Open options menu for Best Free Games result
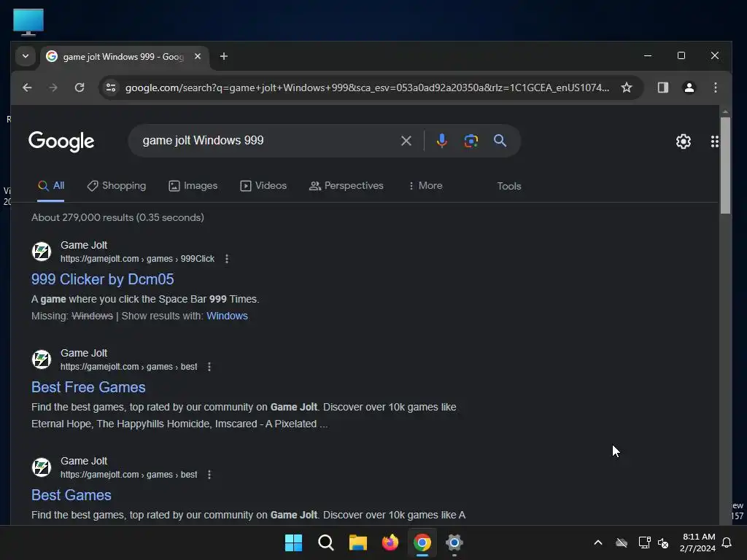 coord(209,367)
